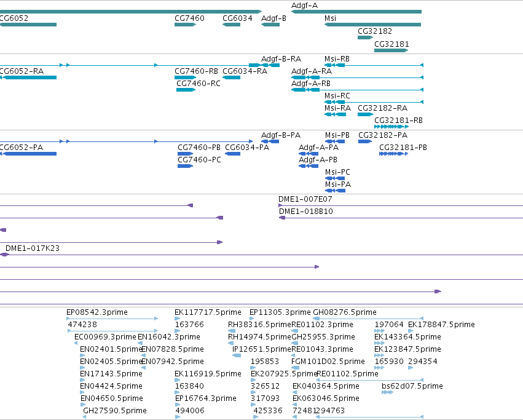Select the CG6052-PA protein label
Image resolution: width=523 pixels, height=420 pixels.
(x=22, y=148)
